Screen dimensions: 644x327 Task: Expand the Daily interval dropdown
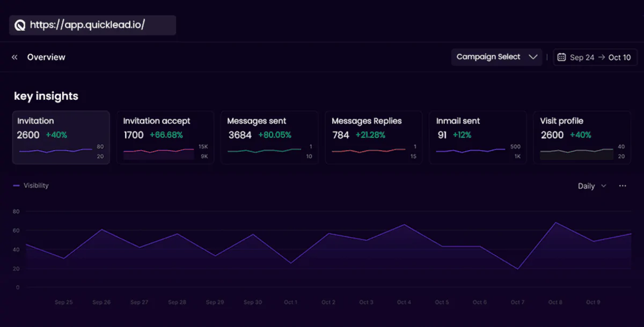click(591, 186)
